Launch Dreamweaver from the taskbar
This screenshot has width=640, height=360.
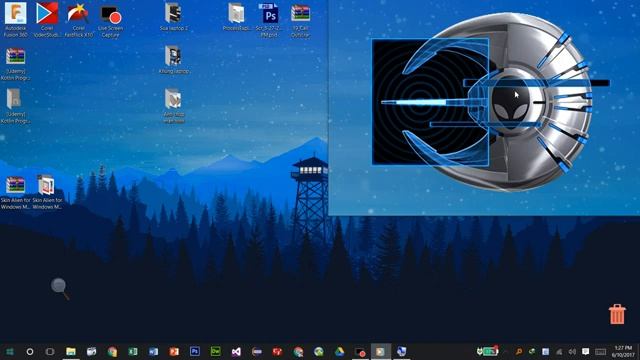click(216, 351)
